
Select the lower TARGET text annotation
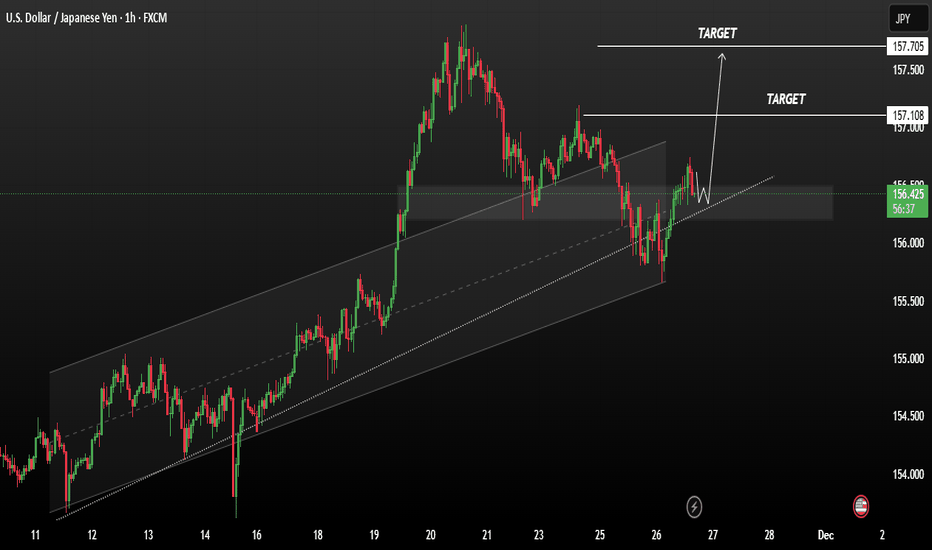785,100
